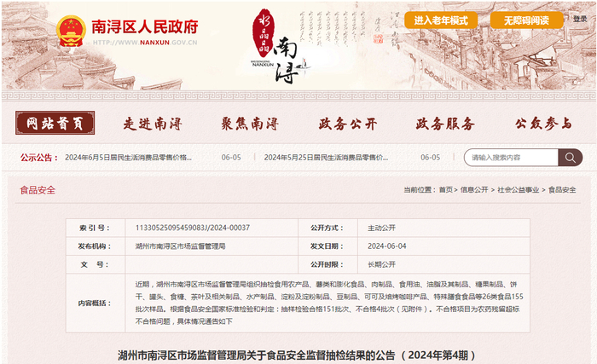
Task: Open the 公众参与 menu
Action: click(x=543, y=124)
